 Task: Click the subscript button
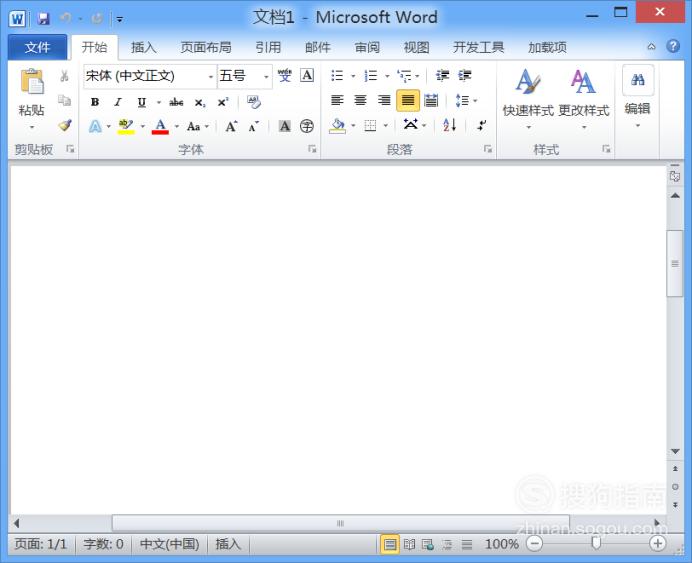click(x=200, y=103)
